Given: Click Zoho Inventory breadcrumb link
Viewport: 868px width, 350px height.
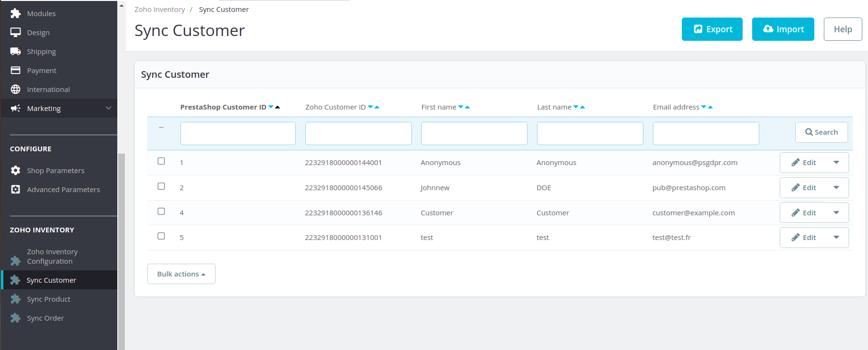Looking at the screenshot, I should pyautogui.click(x=160, y=9).
